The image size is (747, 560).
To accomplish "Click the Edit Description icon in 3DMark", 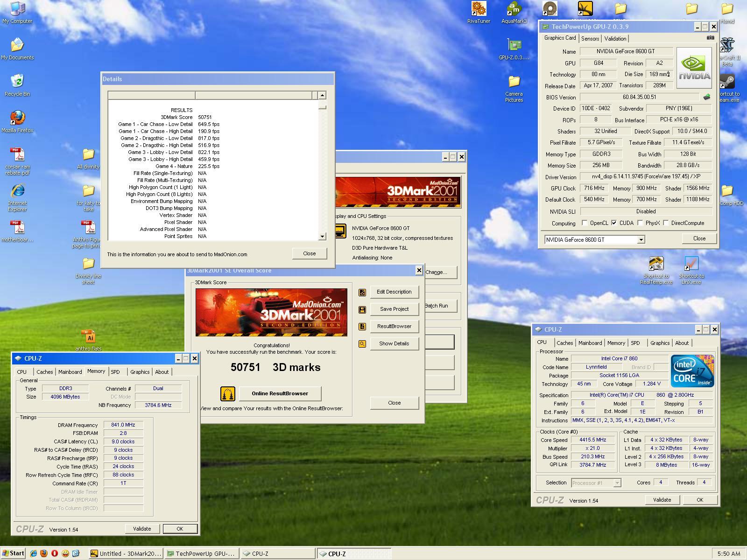I will [x=362, y=292].
